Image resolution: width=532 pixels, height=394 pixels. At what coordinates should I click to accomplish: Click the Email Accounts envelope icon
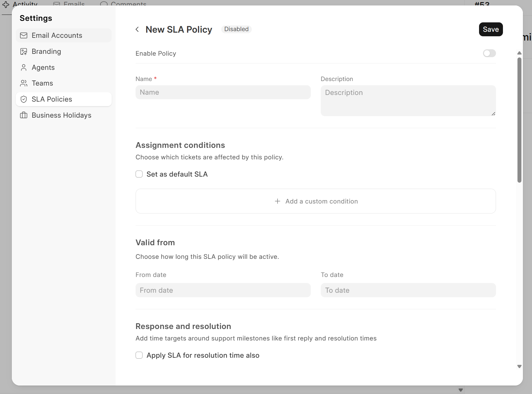[24, 35]
